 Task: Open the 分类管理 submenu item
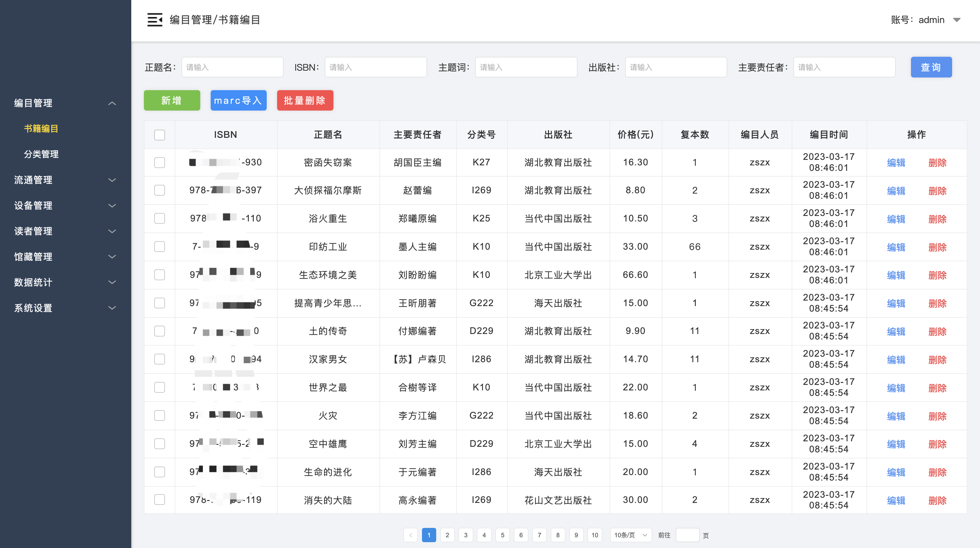41,154
